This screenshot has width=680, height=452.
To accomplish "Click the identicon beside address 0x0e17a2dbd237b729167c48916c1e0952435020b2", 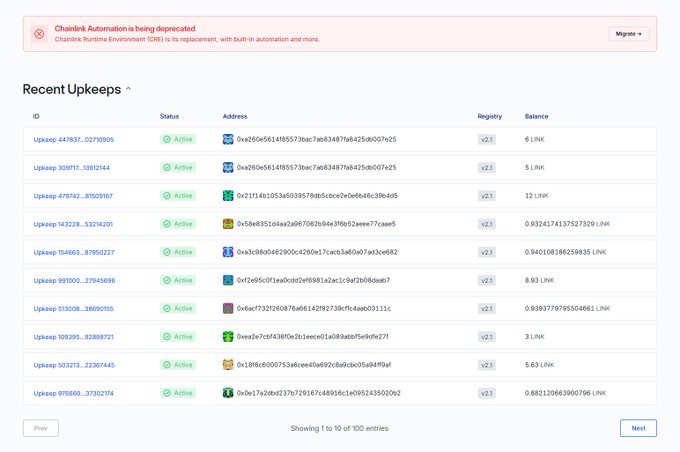I will click(x=228, y=393).
